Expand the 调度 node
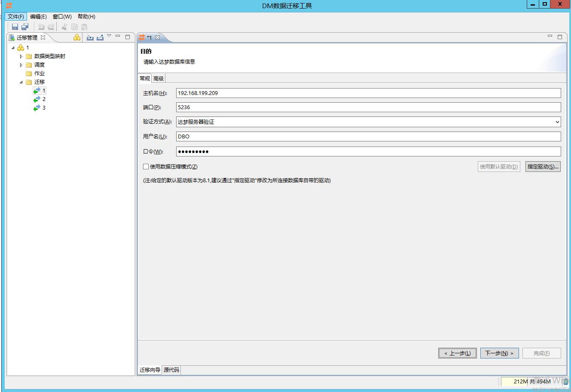The width and height of the screenshot is (571, 392). 21,65
